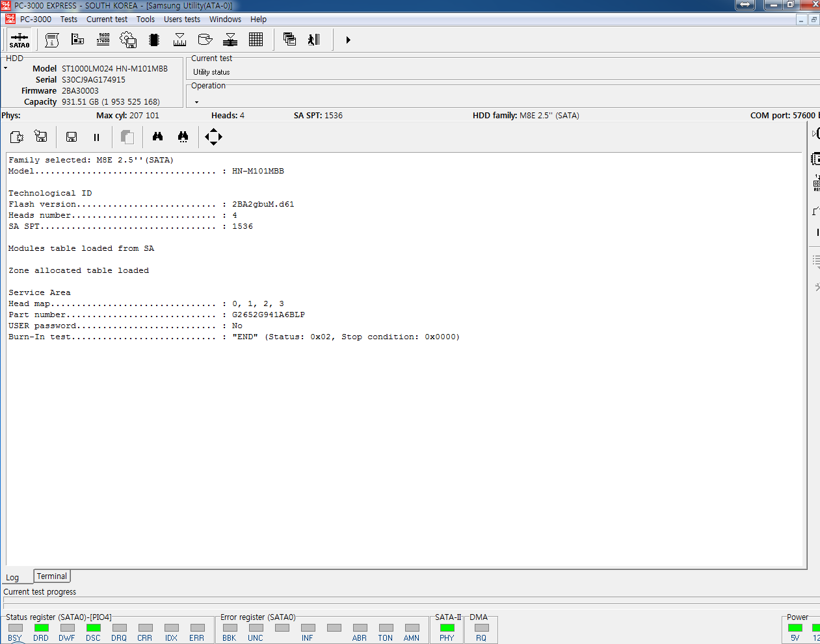The image size is (820, 644).
Task: Expand the HDD panel dropdown arrow
Action: 6,68
